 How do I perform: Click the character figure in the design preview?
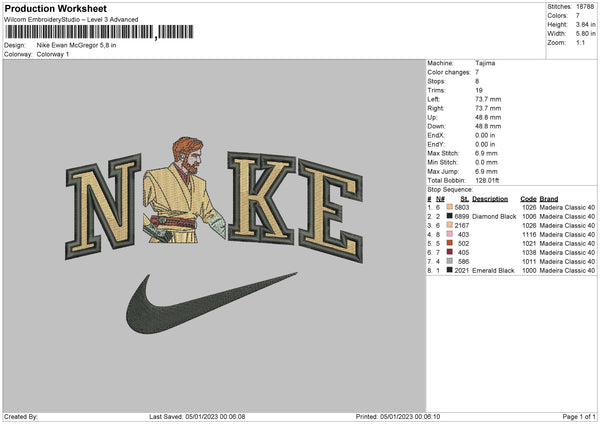pyautogui.click(x=185, y=190)
